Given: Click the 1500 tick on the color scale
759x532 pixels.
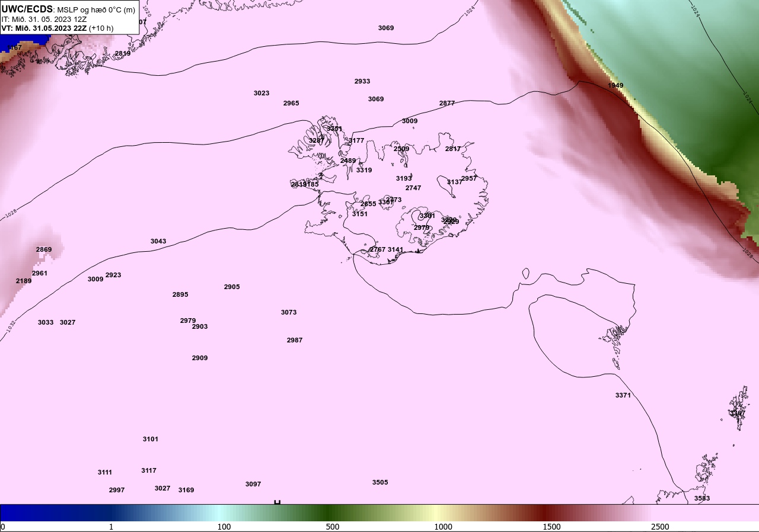Looking at the screenshot, I should (552, 527).
